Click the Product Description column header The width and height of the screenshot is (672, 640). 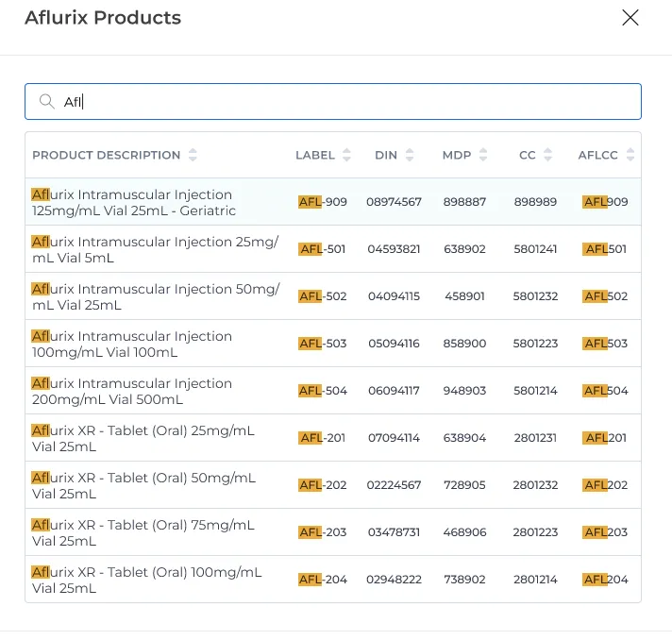pos(107,155)
